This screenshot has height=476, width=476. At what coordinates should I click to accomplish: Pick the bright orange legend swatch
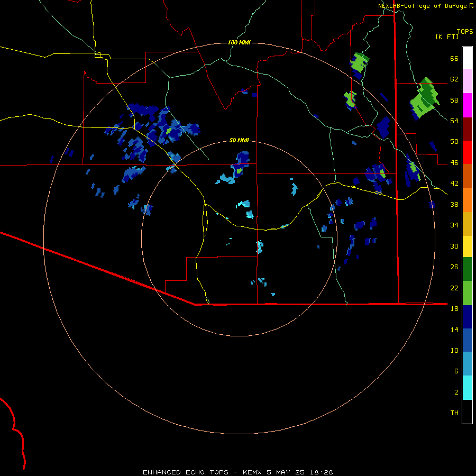coord(467,200)
